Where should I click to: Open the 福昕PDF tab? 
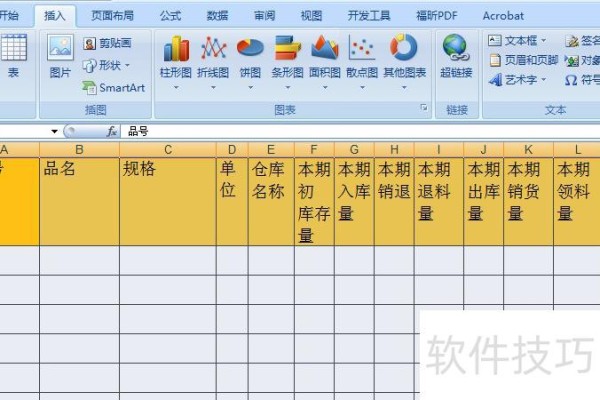(x=437, y=16)
